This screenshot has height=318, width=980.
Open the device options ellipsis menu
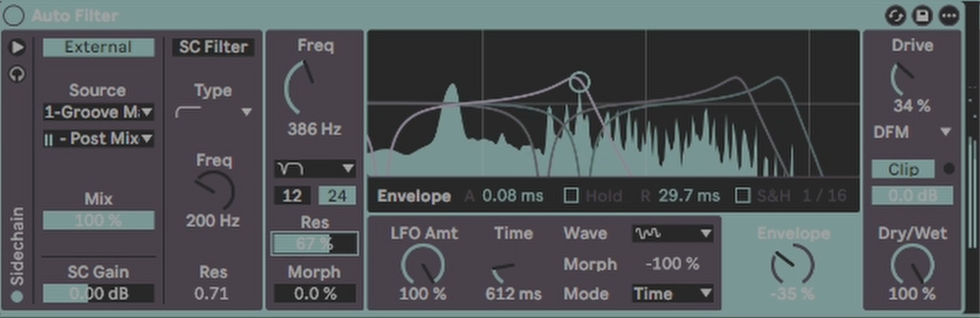[x=948, y=16]
